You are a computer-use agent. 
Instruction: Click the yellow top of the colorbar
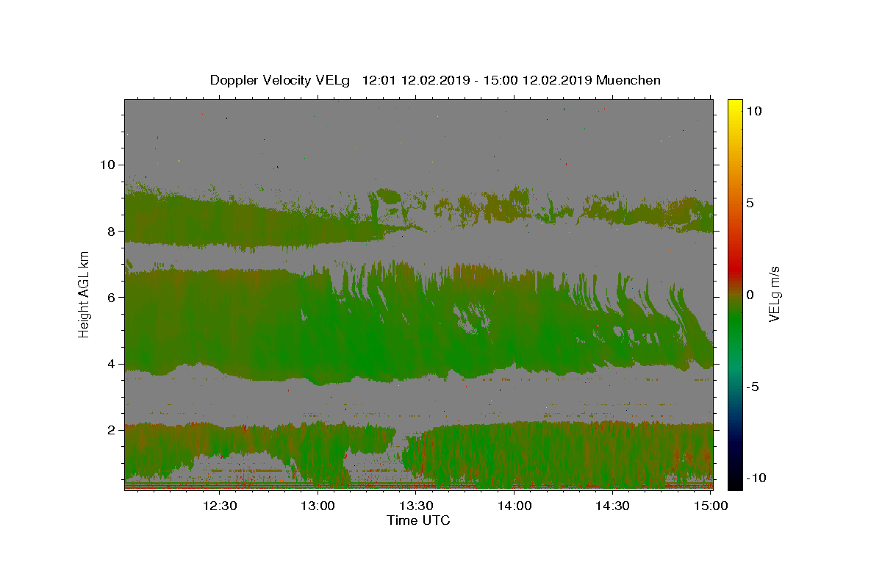point(734,104)
